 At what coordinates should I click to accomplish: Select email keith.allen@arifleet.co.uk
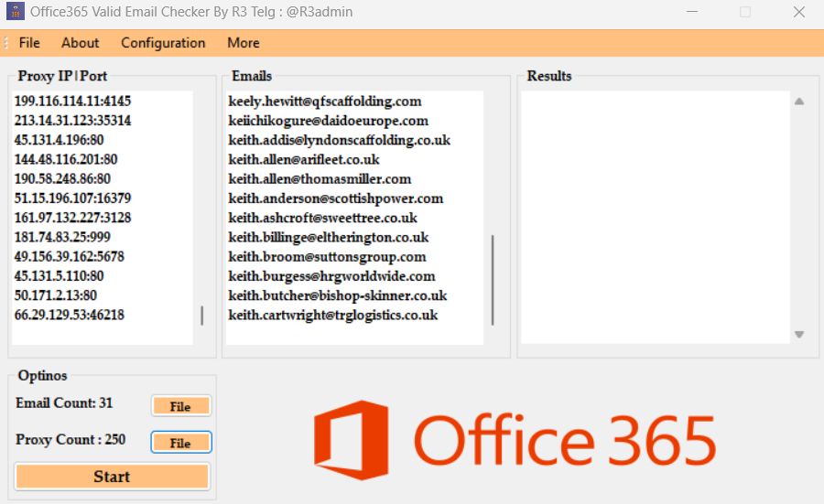point(304,159)
